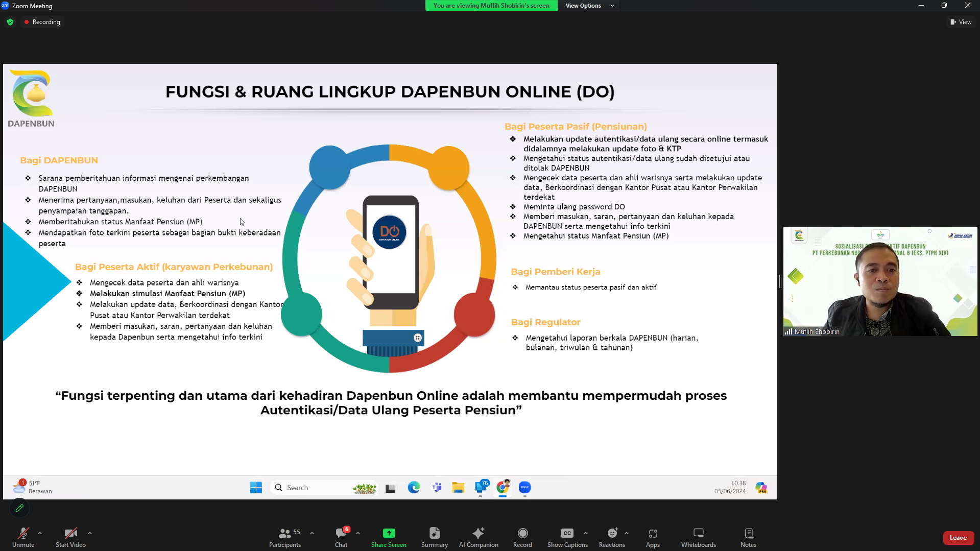Expand caption options caret
The image size is (980, 551).
click(x=586, y=533)
